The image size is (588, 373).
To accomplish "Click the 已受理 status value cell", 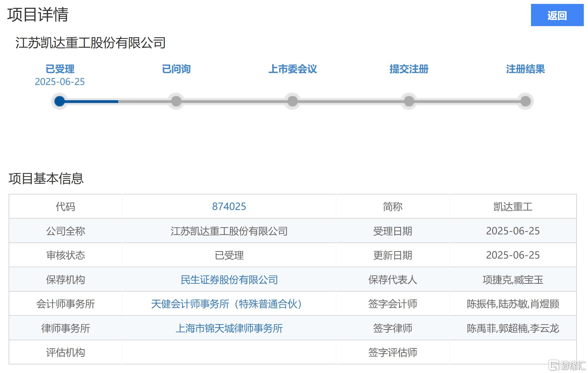I will click(229, 255).
